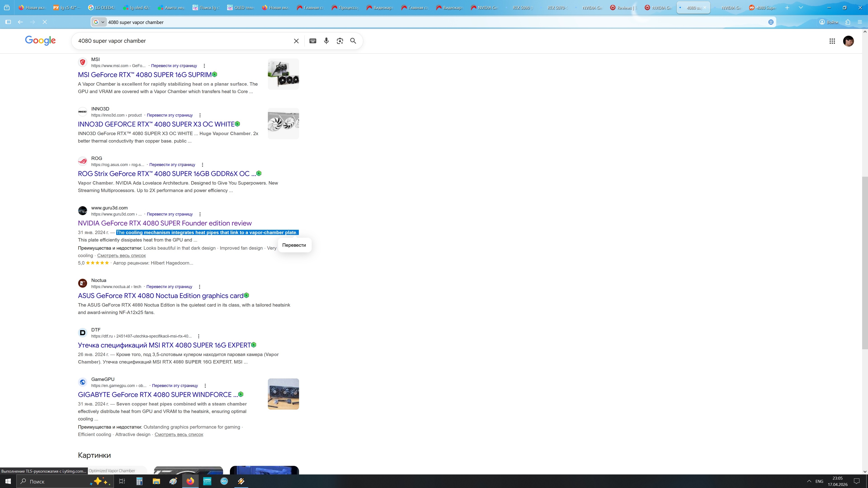Click the magnifier search submit icon
The height and width of the screenshot is (488, 868).
click(353, 41)
